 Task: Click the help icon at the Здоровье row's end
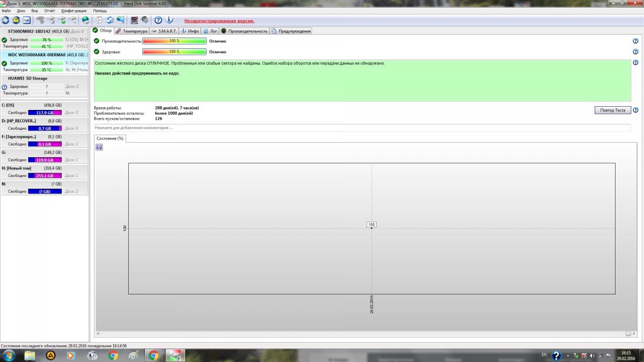(x=635, y=52)
